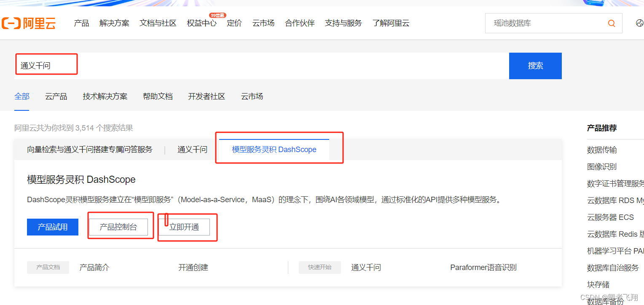
Task: Click the 立即开通 button
Action: [184, 227]
